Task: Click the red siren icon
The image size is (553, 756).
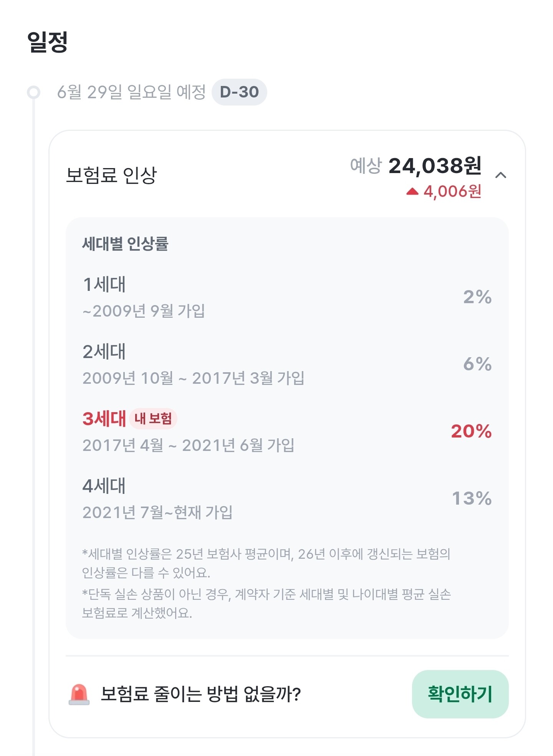Action: (x=79, y=694)
